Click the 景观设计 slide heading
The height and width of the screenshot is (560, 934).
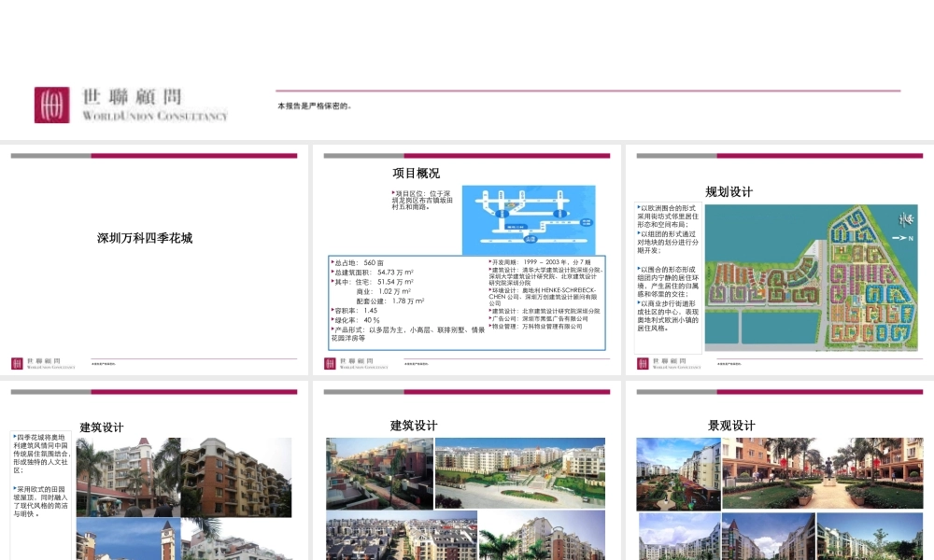[x=731, y=426]
